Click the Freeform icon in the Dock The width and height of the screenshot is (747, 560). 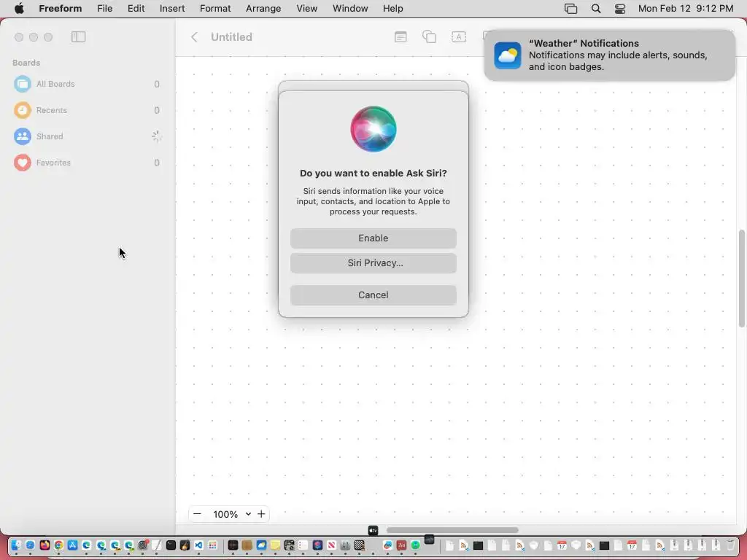[x=388, y=545]
